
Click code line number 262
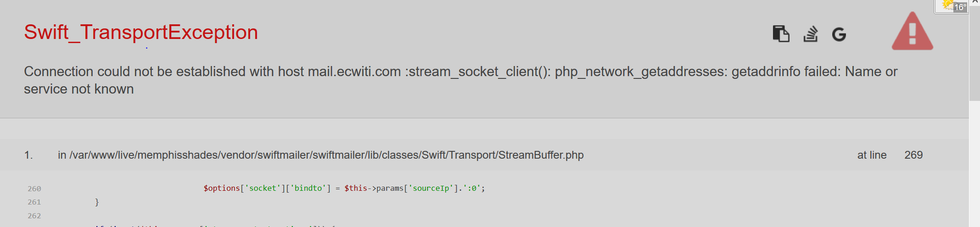pos(34,216)
